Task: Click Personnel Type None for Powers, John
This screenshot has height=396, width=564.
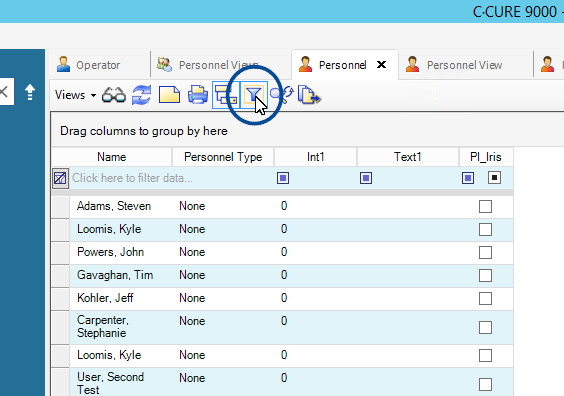Action: coord(192,252)
